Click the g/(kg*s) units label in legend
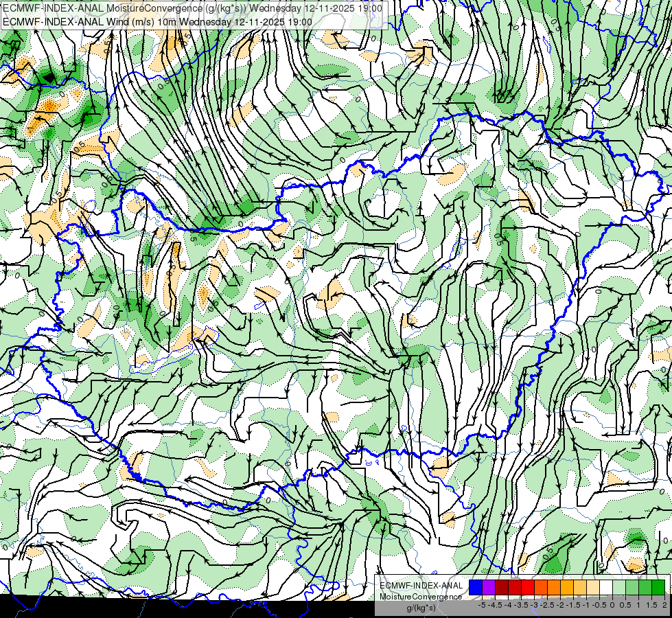 [x=421, y=608]
